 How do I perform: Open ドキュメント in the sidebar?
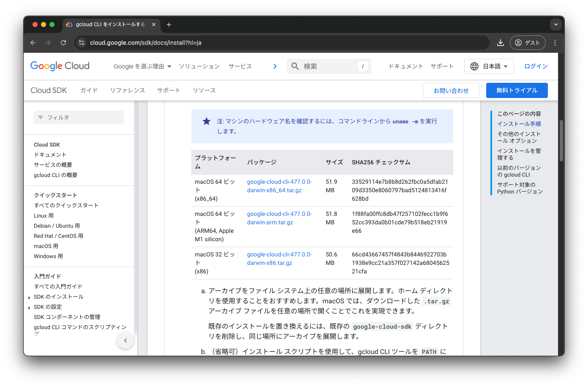[x=50, y=155]
